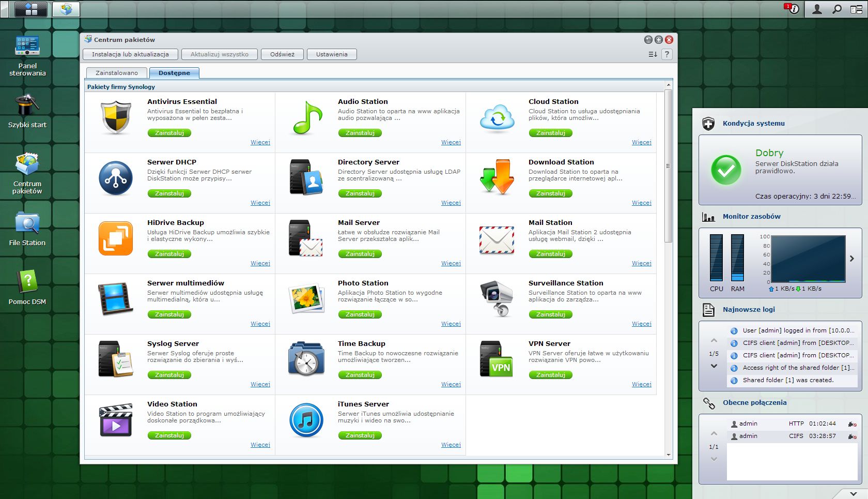
Task: Click the green system health checkmark
Action: coord(726,170)
